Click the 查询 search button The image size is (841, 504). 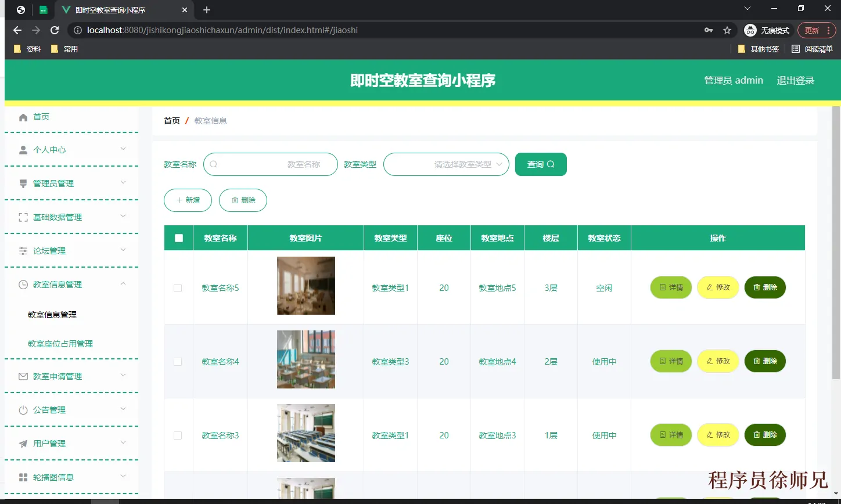(x=541, y=164)
